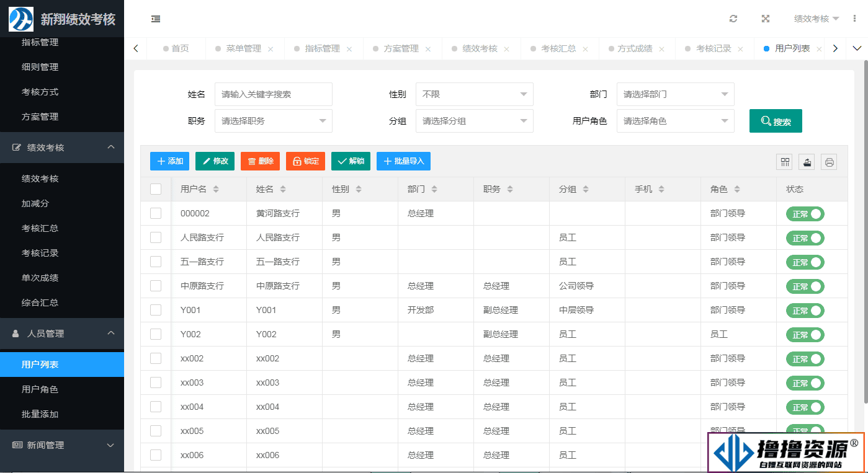Collapse the 绩效考核 sidebar section
Viewport: 868px width, 473px height.
tap(62, 148)
